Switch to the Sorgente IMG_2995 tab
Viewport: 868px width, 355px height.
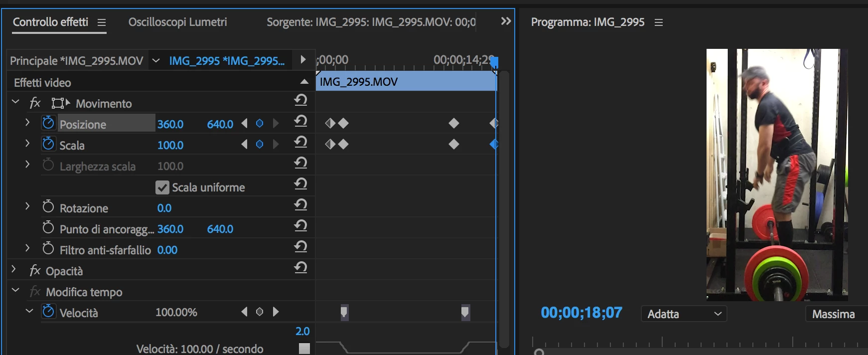[371, 22]
